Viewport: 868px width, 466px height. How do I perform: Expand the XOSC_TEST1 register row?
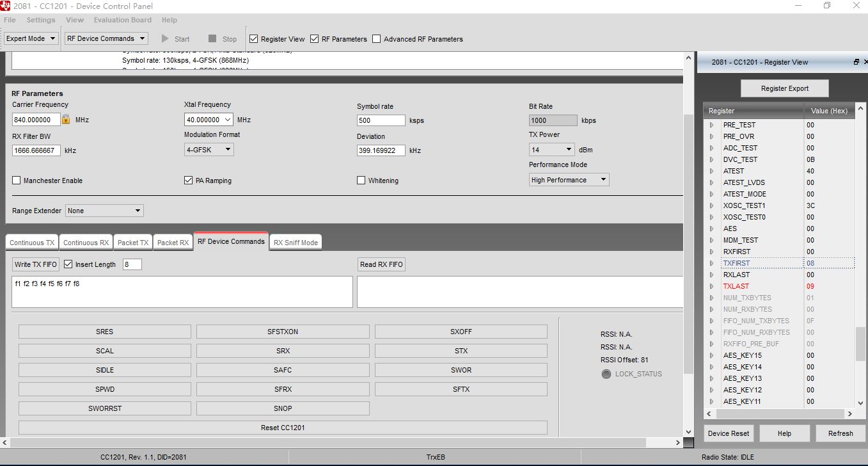click(711, 205)
